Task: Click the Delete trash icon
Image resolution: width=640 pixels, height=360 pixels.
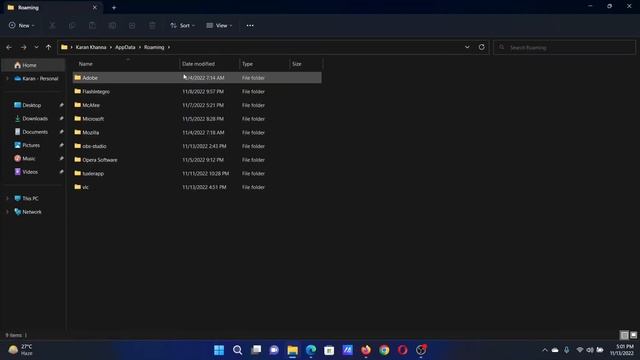Action: 152,25
